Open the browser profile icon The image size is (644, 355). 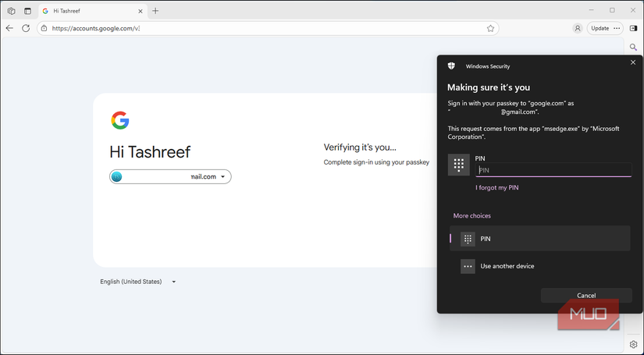coord(578,28)
